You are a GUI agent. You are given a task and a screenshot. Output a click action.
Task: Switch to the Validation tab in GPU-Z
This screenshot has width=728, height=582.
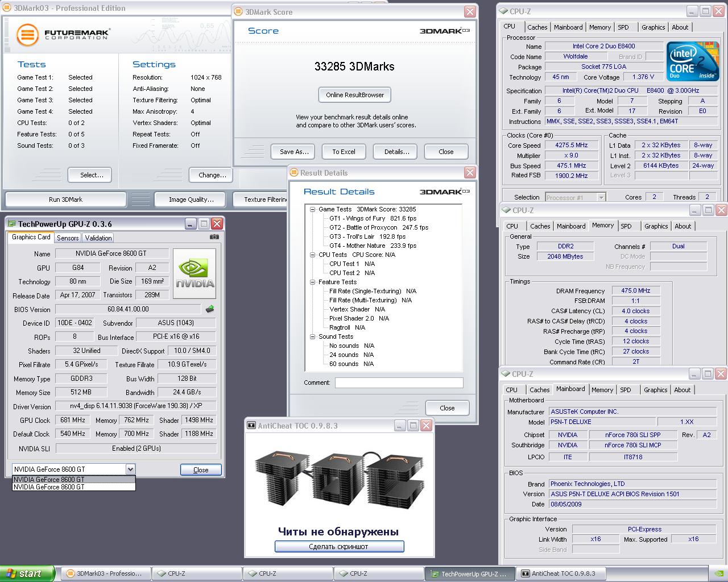[x=98, y=238]
